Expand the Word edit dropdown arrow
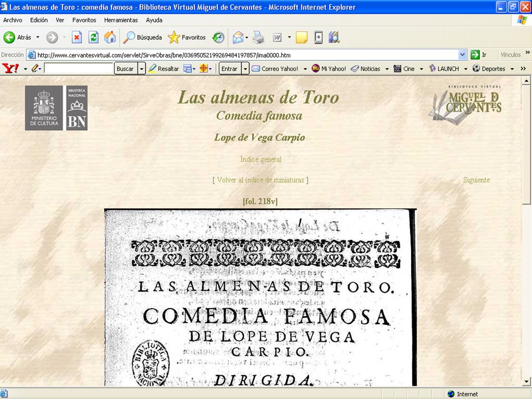Image resolution: width=532 pixels, height=399 pixels. 289,37
